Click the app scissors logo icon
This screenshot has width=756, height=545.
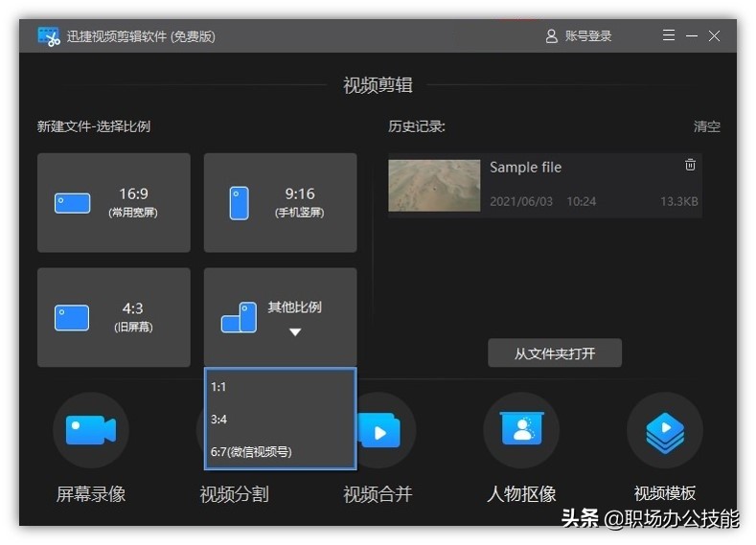pyautogui.click(x=49, y=36)
